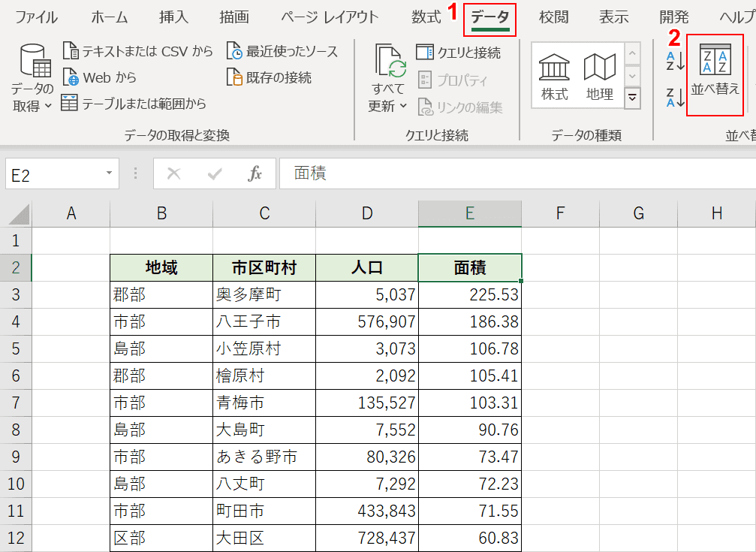
Task: Cancel the formula bar entry
Action: coord(174,173)
